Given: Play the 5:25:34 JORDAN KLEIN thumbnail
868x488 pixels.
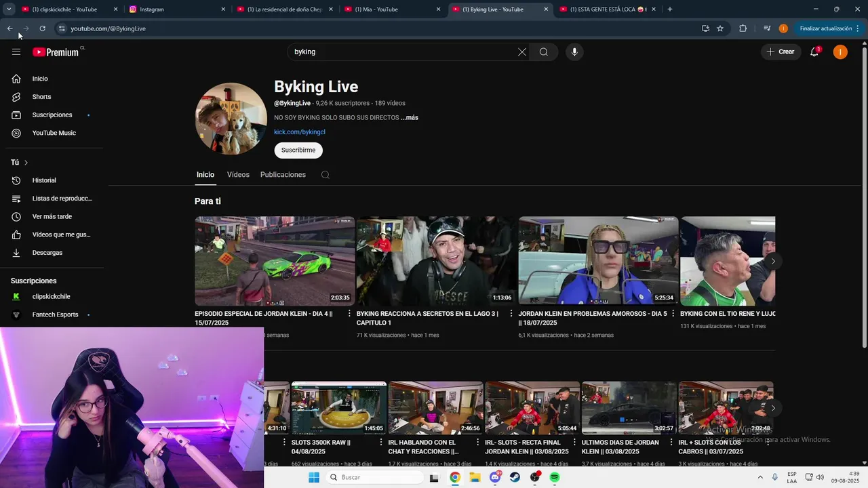Looking at the screenshot, I should (x=598, y=261).
